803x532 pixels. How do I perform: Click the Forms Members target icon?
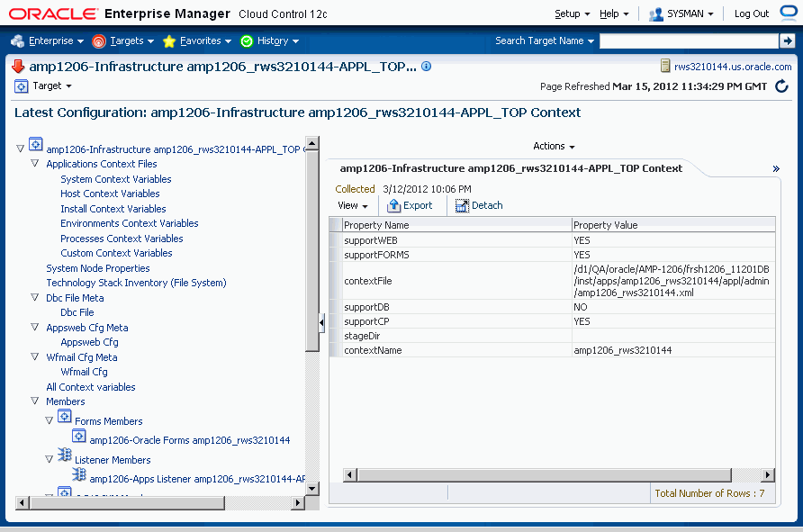[64, 416]
